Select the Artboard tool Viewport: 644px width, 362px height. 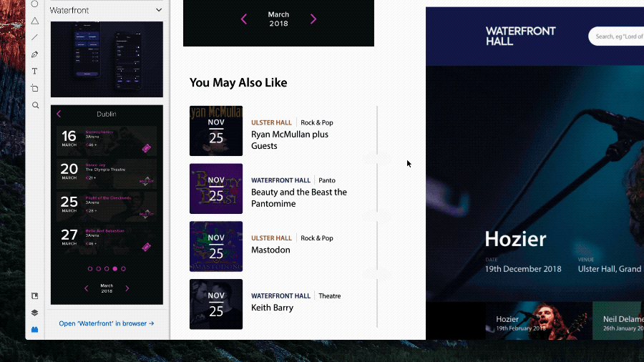point(34,88)
